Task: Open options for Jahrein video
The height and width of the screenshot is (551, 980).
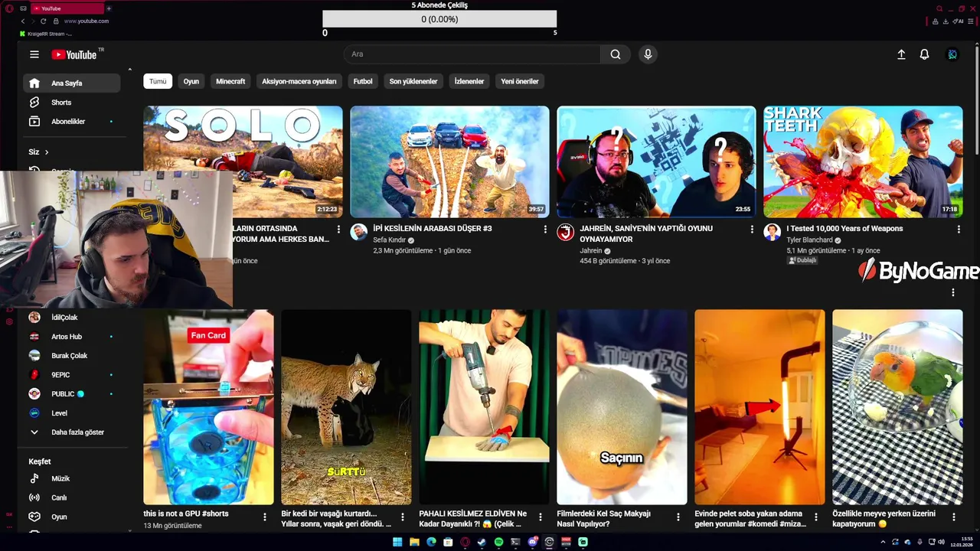Action: (752, 229)
